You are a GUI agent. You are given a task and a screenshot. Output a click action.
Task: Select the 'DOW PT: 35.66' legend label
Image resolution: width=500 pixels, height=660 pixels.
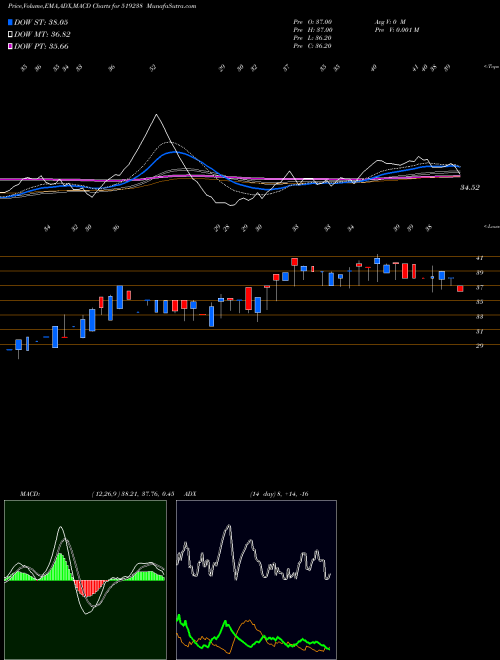(x=41, y=46)
